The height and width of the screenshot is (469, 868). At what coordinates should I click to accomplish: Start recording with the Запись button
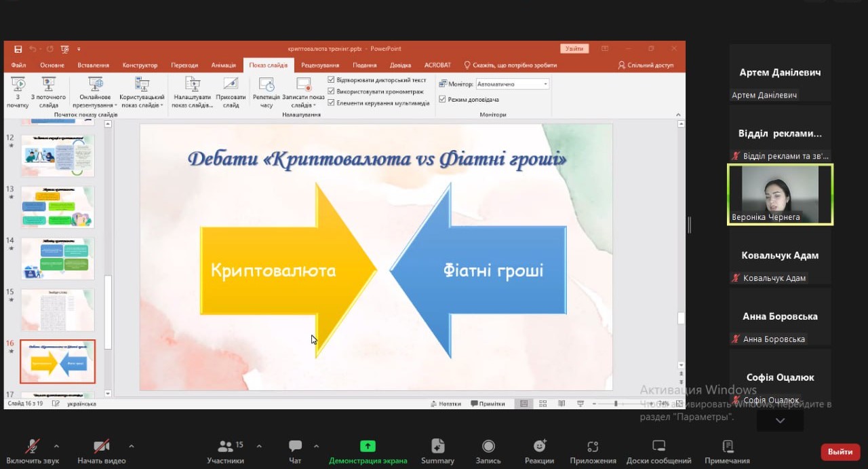(488, 447)
